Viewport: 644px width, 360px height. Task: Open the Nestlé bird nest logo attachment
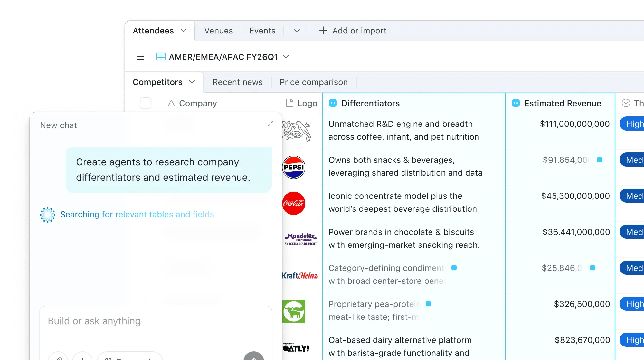tap(297, 131)
